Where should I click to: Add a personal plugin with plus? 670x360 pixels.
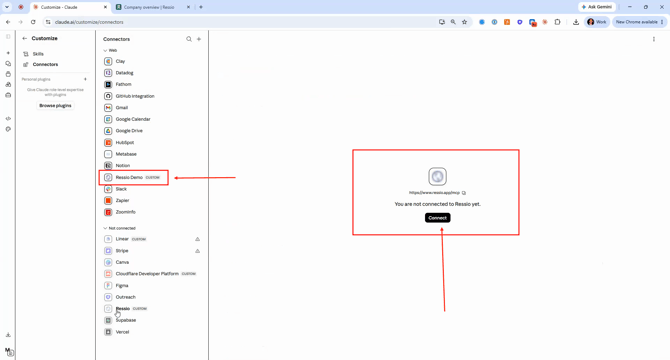pos(85,79)
